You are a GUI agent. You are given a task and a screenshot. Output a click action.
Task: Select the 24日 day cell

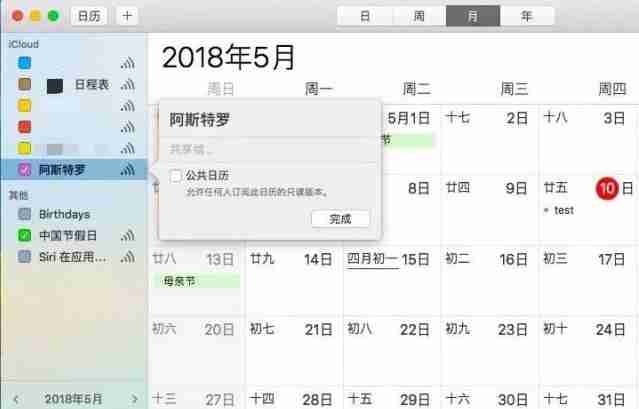tap(587, 350)
